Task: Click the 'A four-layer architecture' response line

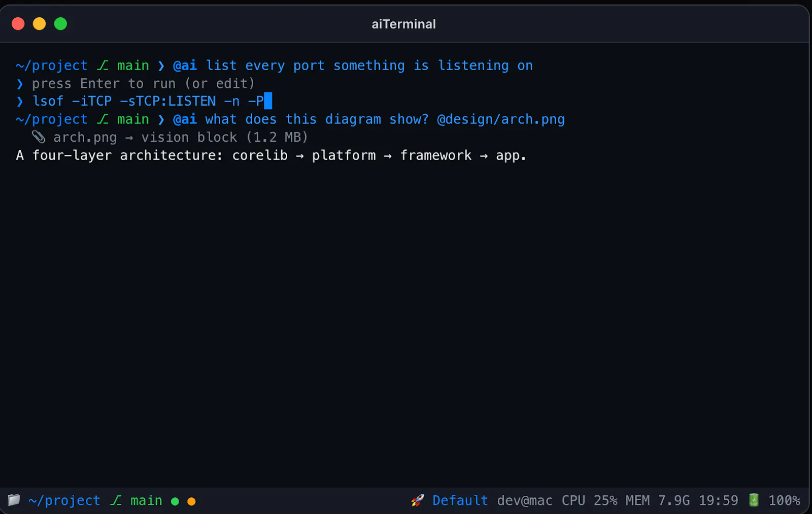Action: (271, 155)
